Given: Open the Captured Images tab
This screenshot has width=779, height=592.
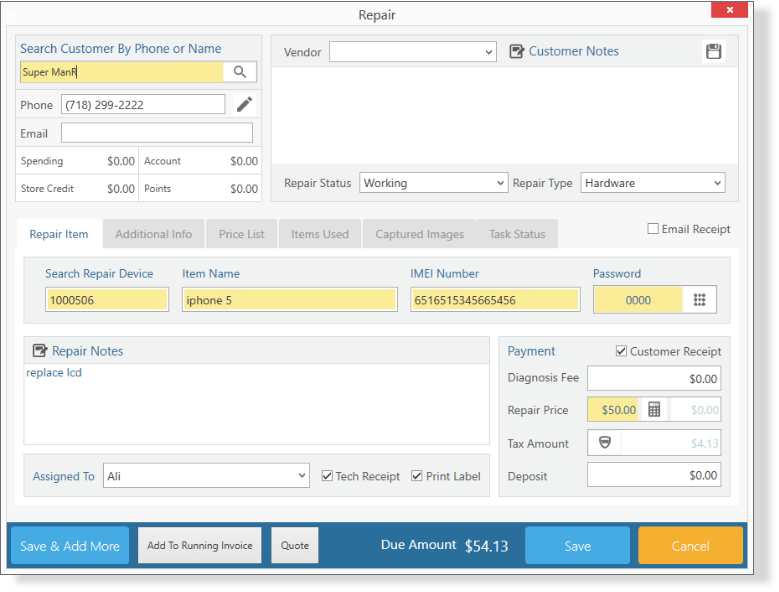Looking at the screenshot, I should tap(420, 234).
